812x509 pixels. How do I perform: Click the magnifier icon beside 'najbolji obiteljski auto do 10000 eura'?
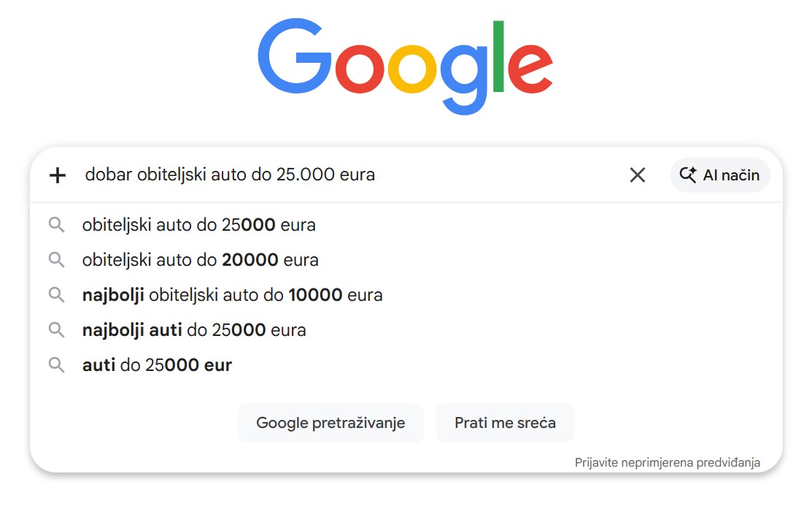[x=57, y=294]
